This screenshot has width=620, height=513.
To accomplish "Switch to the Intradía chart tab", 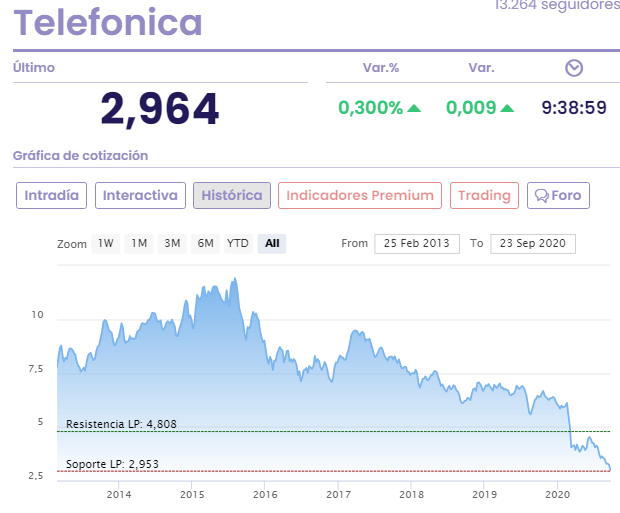I will 52,195.
